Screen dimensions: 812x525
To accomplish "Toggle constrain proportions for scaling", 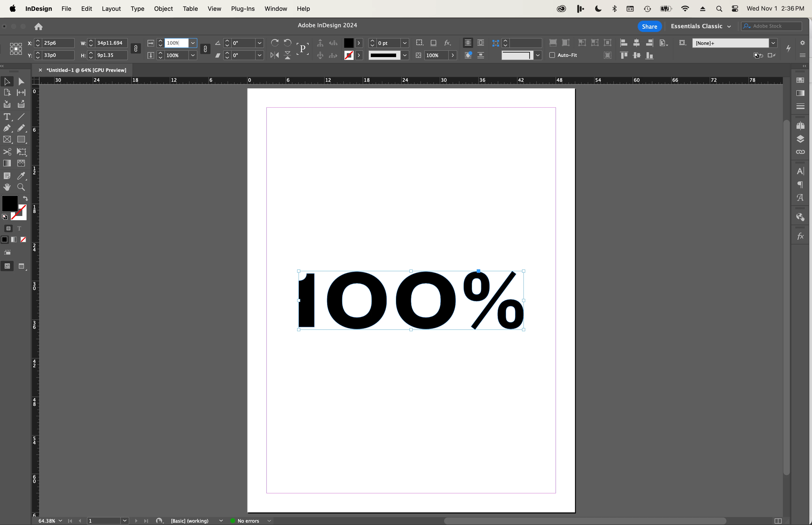I will [x=205, y=49].
